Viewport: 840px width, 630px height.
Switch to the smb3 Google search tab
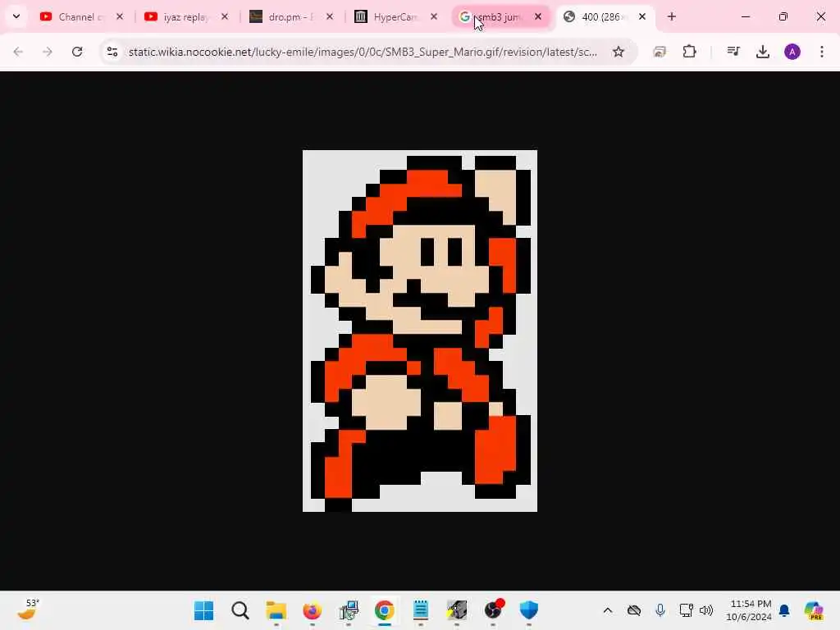pyautogui.click(x=500, y=17)
